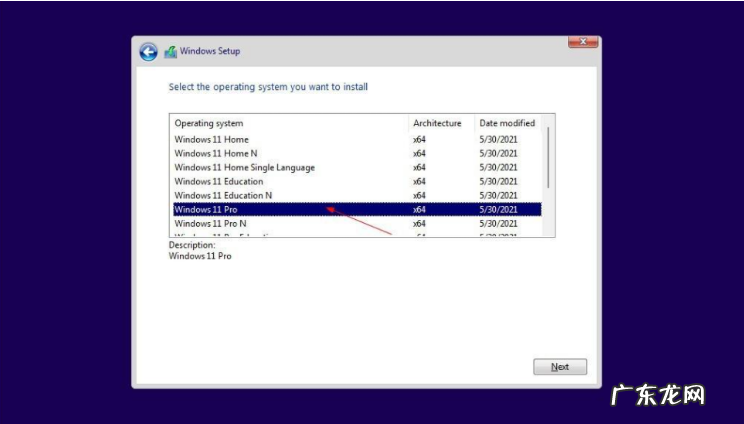Click 5/30/2021 date in Windows 11 Home N row
The image size is (744, 424).
pos(498,153)
